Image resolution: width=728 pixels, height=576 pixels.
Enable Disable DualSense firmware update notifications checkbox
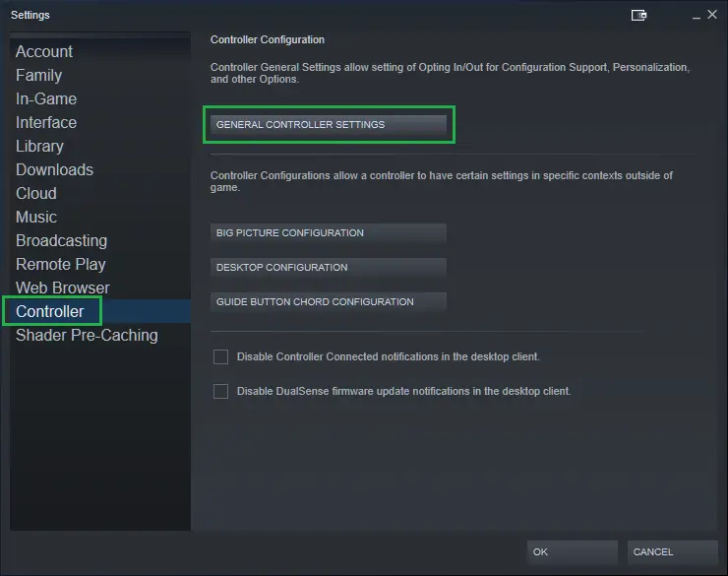220,391
